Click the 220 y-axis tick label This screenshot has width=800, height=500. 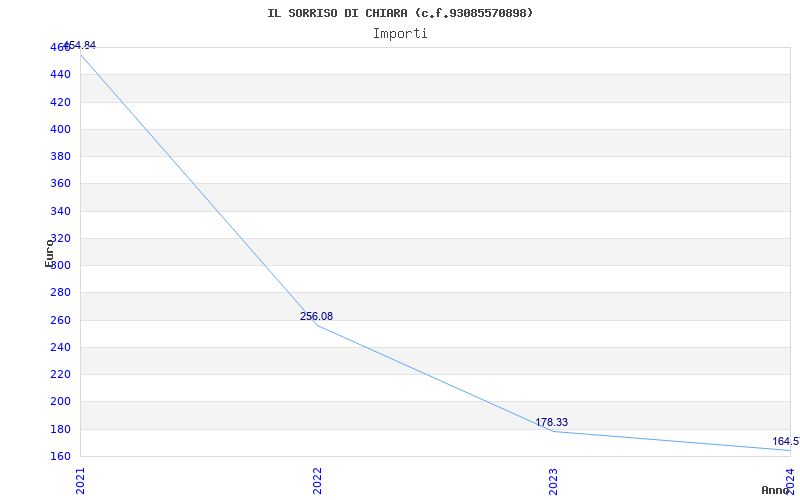(60, 374)
